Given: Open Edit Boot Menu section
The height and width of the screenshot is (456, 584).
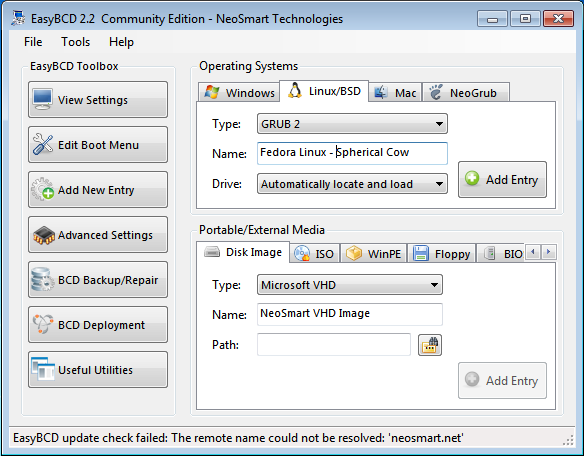Looking at the screenshot, I should [98, 145].
